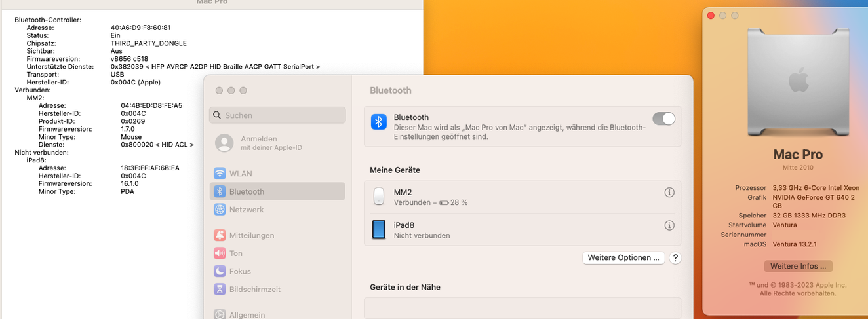Screen dimensions: 868x319
Task: Close the System Settings window
Action: tap(219, 90)
